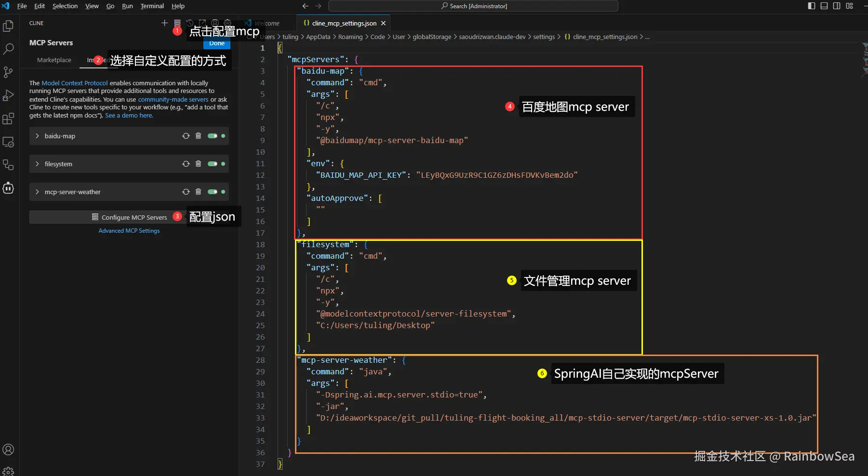Click the editor minimap
This screenshot has height=476, width=868.
(864, 59)
